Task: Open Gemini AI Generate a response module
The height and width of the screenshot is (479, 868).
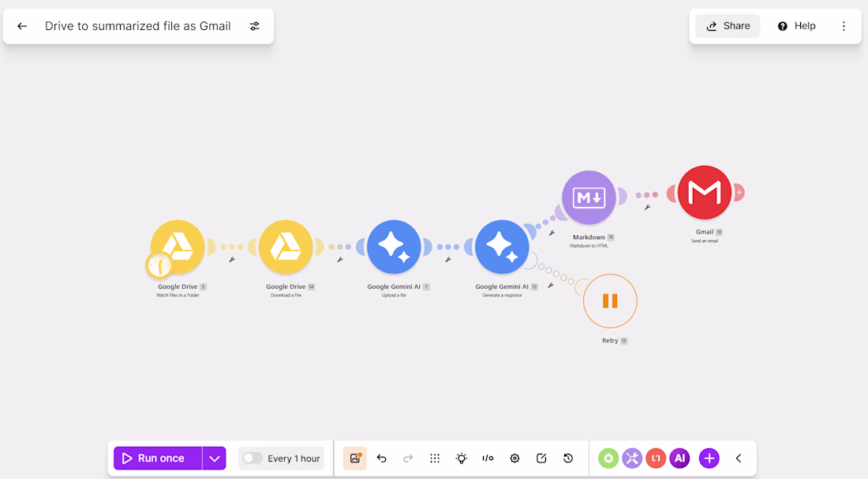Action: 502,247
